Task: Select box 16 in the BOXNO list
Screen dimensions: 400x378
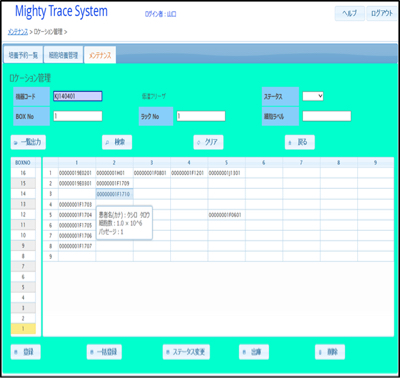Action: click(23, 173)
